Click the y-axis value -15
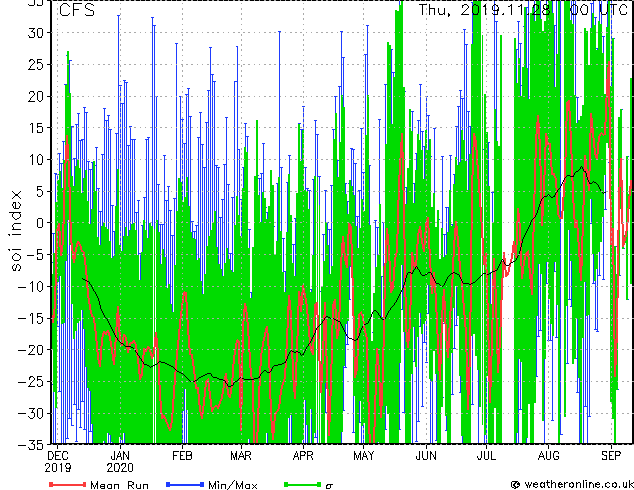This screenshot has width=634, height=490. (x=30, y=319)
